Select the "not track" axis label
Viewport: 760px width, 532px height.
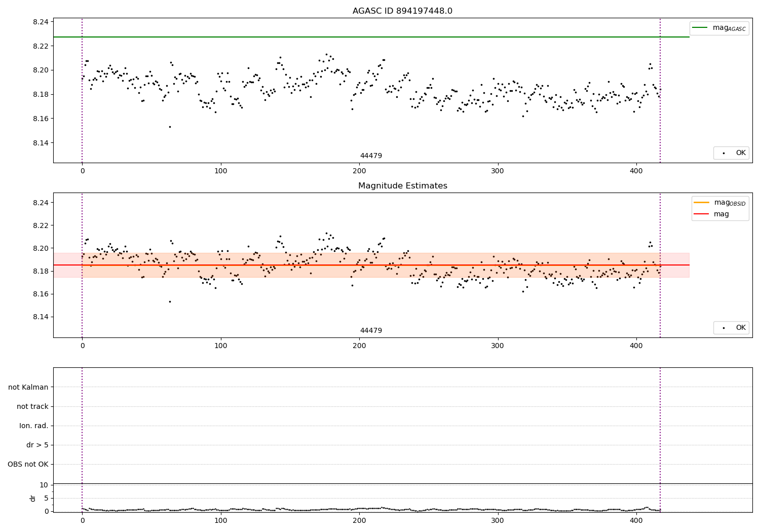[x=32, y=407]
